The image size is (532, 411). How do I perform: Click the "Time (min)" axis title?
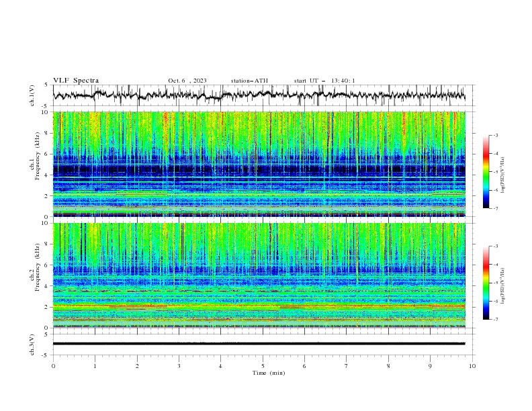point(269,373)
